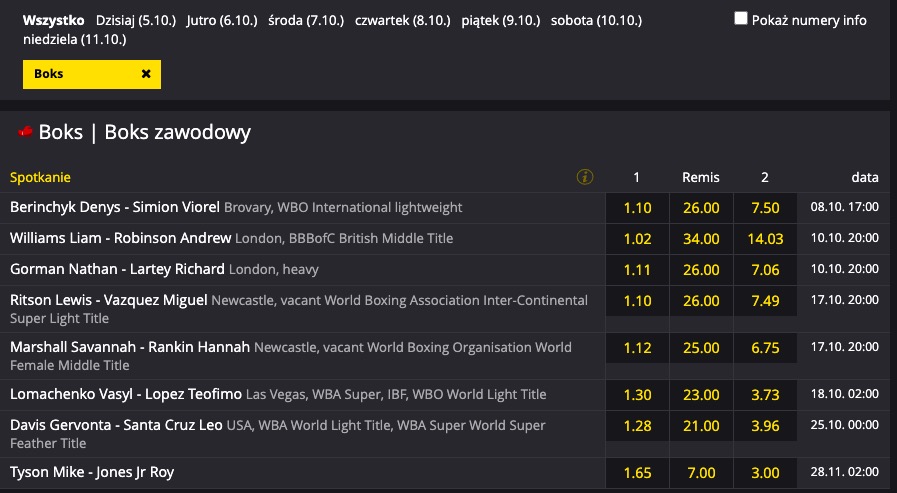Select Tyson Mike win odds 1.65
This screenshot has height=493, width=897.
tap(637, 473)
